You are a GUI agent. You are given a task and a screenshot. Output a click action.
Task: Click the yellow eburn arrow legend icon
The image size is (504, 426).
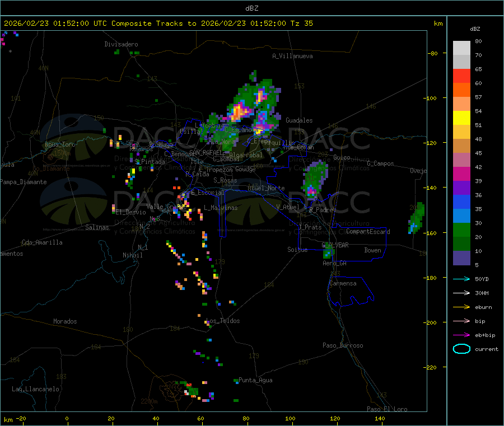tap(461, 307)
